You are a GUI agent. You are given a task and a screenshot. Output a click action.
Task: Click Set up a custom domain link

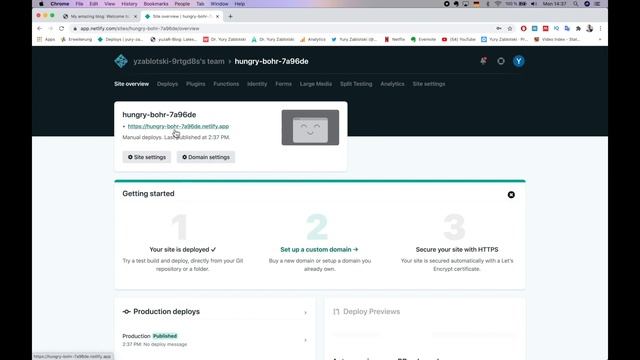coord(319,249)
